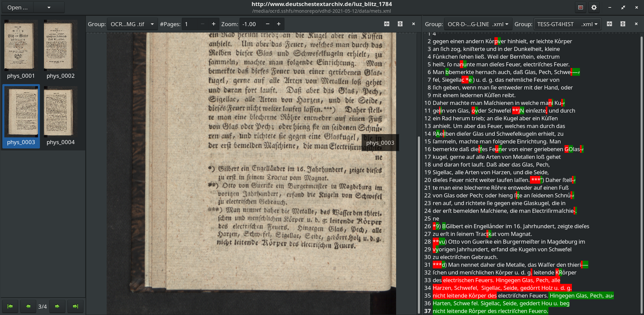644x315 pixels.
Task: Click diff line 26 'BGilbert ein Engelländer'
Action: pos(511,226)
